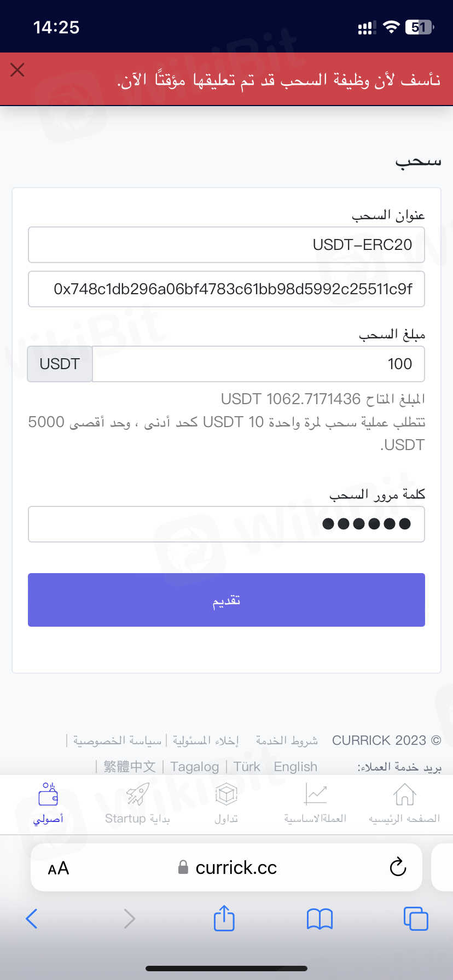Click the withdrawal amount field showing 100
The width and height of the screenshot is (453, 980).
[x=258, y=364]
